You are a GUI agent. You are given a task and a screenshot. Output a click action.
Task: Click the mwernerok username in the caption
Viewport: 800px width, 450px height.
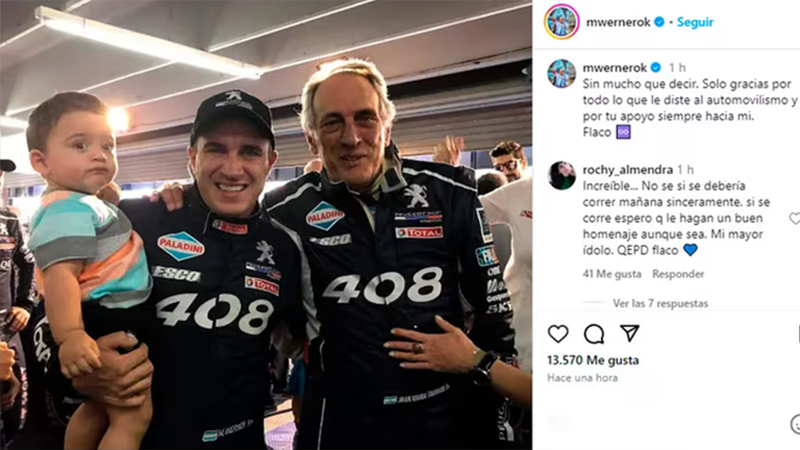point(615,67)
